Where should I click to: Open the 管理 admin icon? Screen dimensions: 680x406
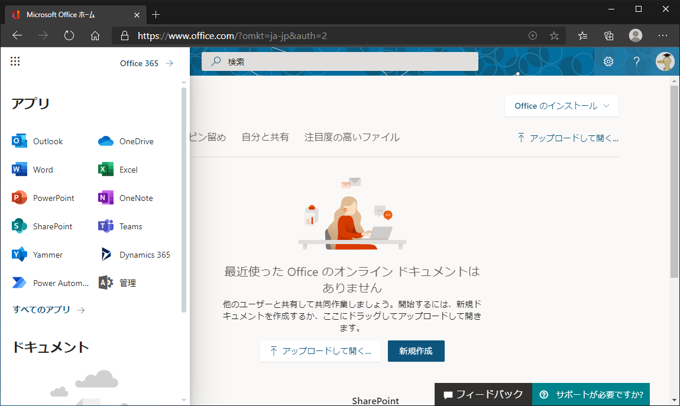[x=105, y=283]
